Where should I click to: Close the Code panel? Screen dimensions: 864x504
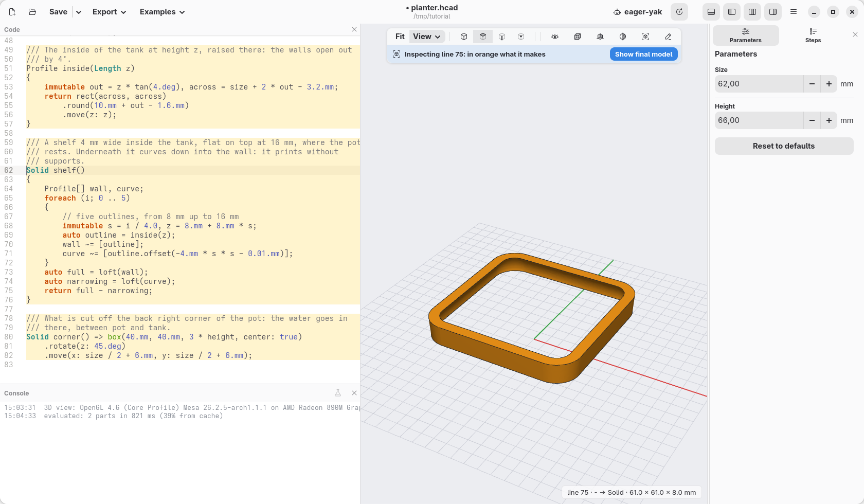click(354, 29)
